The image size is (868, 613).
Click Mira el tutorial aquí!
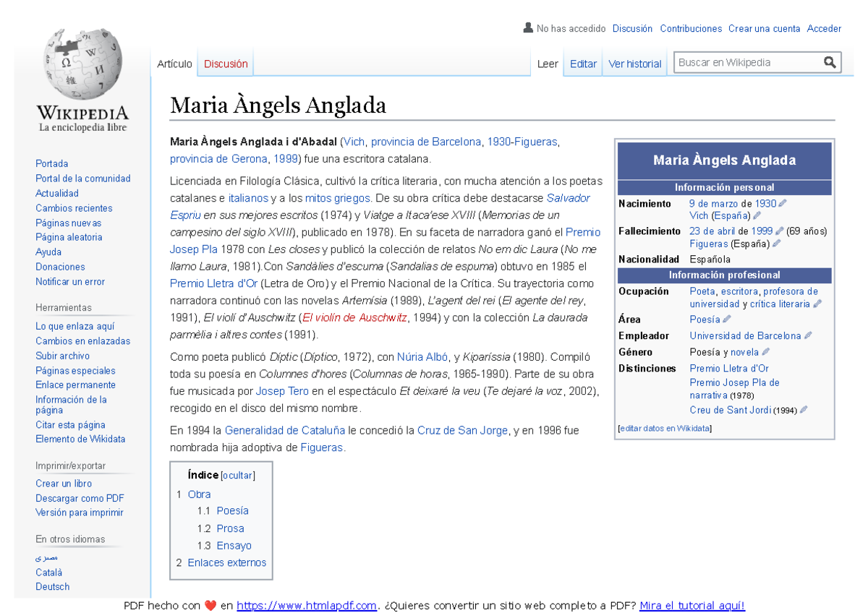pyautogui.click(x=692, y=606)
